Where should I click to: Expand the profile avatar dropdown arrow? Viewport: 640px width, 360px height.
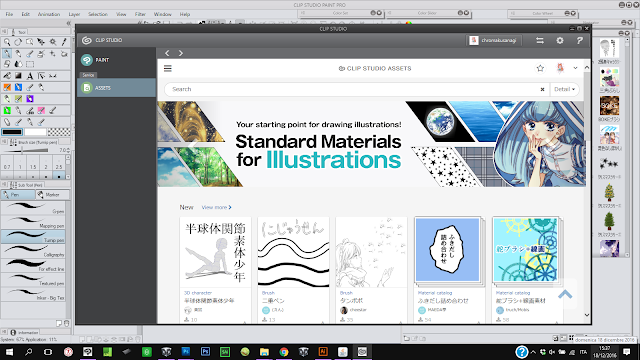tap(576, 68)
